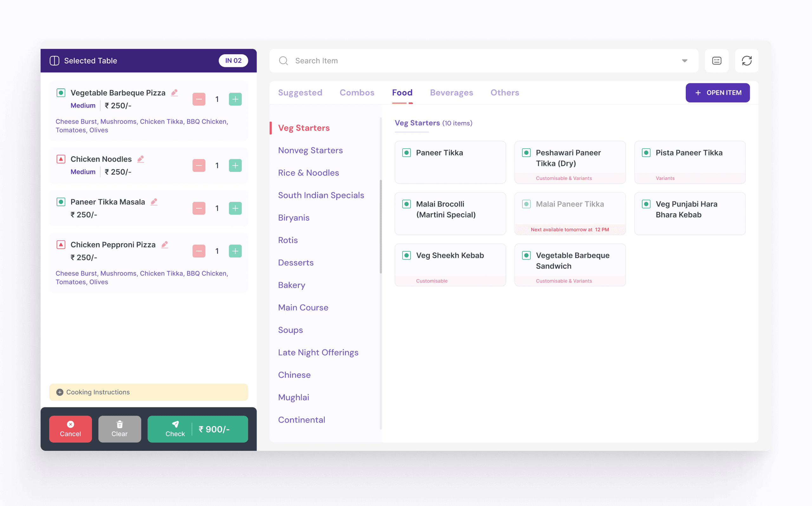Decrease Chicken Noodles quantity
Screen dimensions: 812x506
point(199,165)
